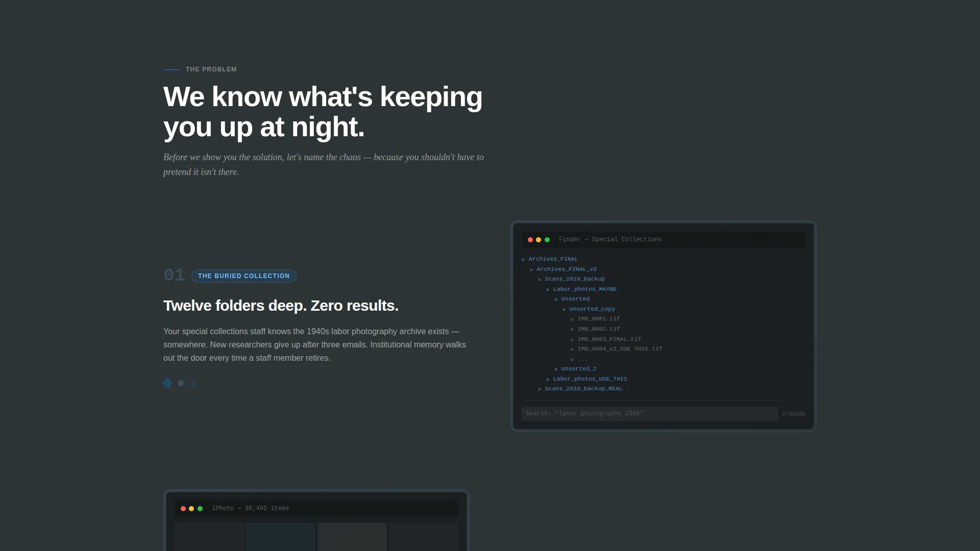The image size is (980, 551).
Task: Click the yellow dot in Finder window
Action: coord(538,240)
